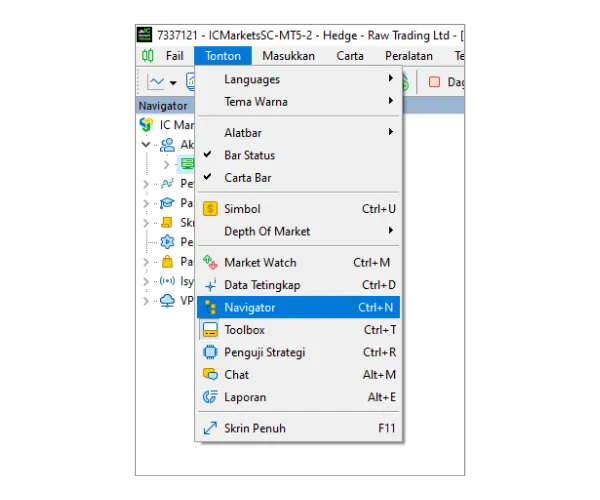Open the Carta menu
The height and width of the screenshot is (500, 600).
tap(350, 56)
